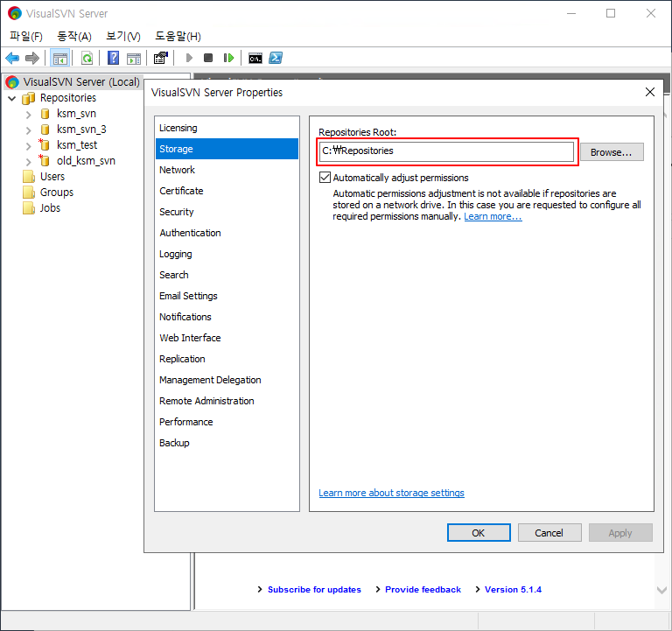The width and height of the screenshot is (672, 631).
Task: Switch to the Licensing page
Action: pos(227,128)
